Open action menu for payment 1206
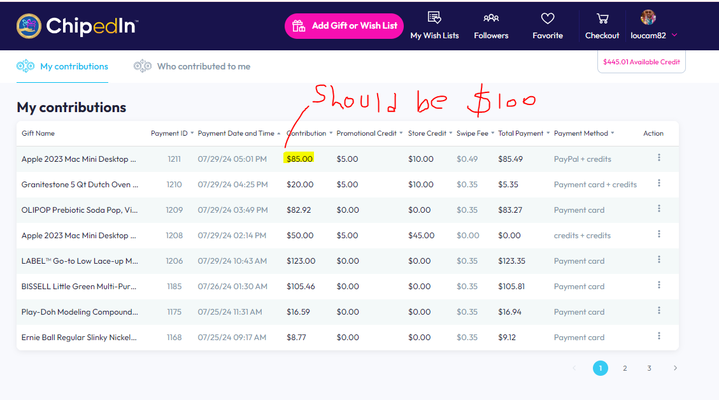This screenshot has height=400, width=719. pos(659,260)
